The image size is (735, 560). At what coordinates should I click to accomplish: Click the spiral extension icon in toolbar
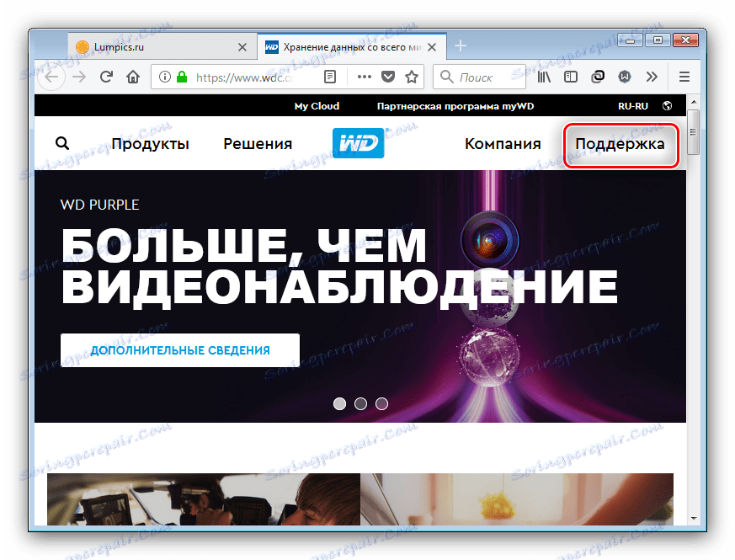point(598,77)
